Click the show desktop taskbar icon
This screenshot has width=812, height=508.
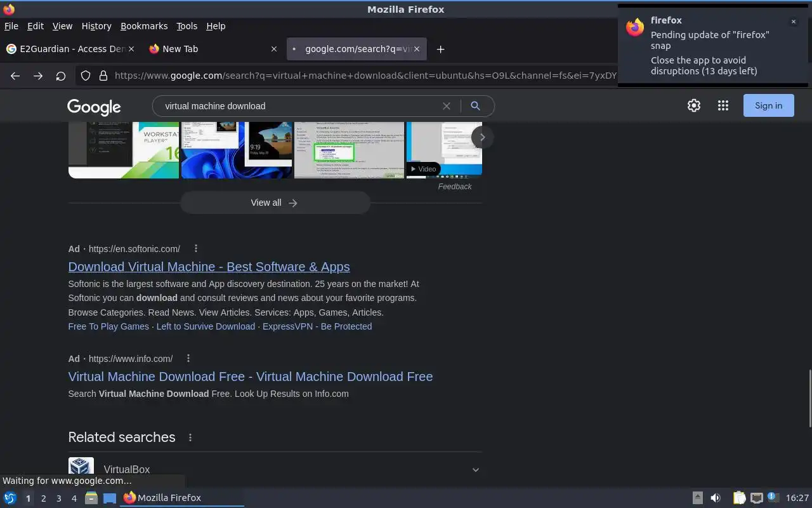[110, 498]
